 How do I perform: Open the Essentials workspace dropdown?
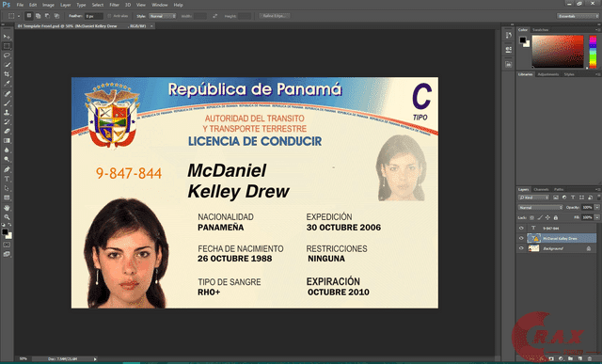578,16
